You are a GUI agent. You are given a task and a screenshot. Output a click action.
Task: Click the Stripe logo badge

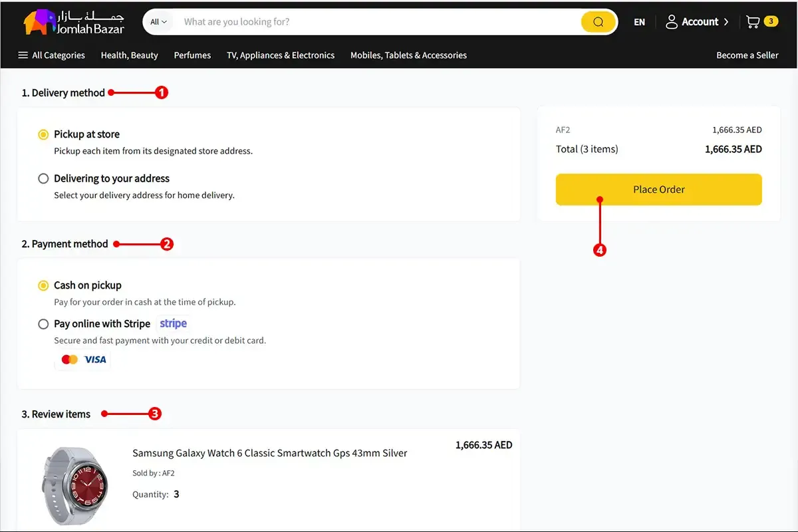(x=174, y=324)
